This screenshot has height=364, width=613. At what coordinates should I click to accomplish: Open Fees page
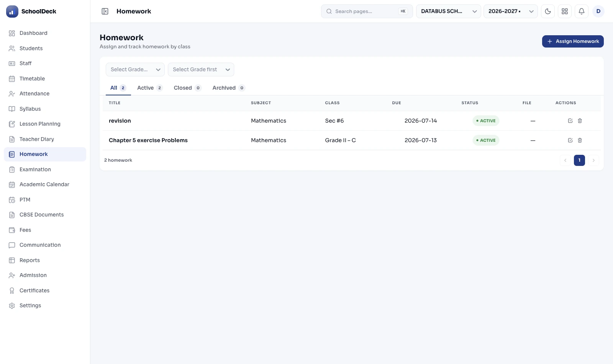[x=45, y=230]
